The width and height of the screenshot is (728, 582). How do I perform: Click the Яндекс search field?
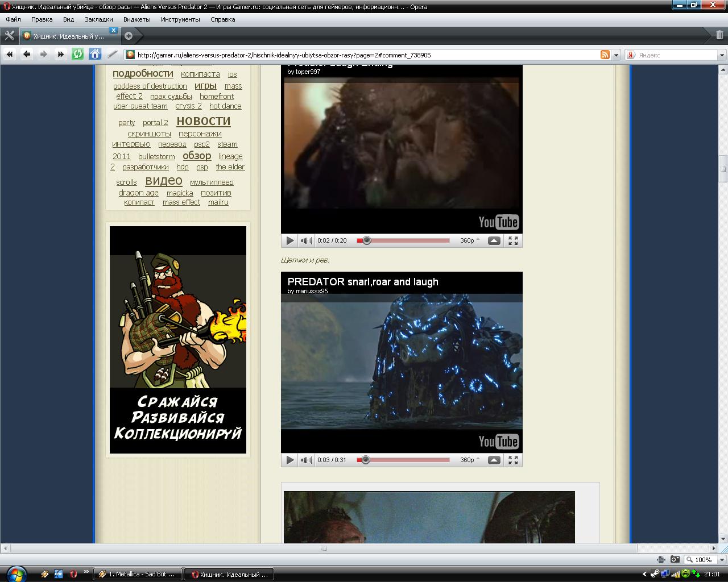676,55
